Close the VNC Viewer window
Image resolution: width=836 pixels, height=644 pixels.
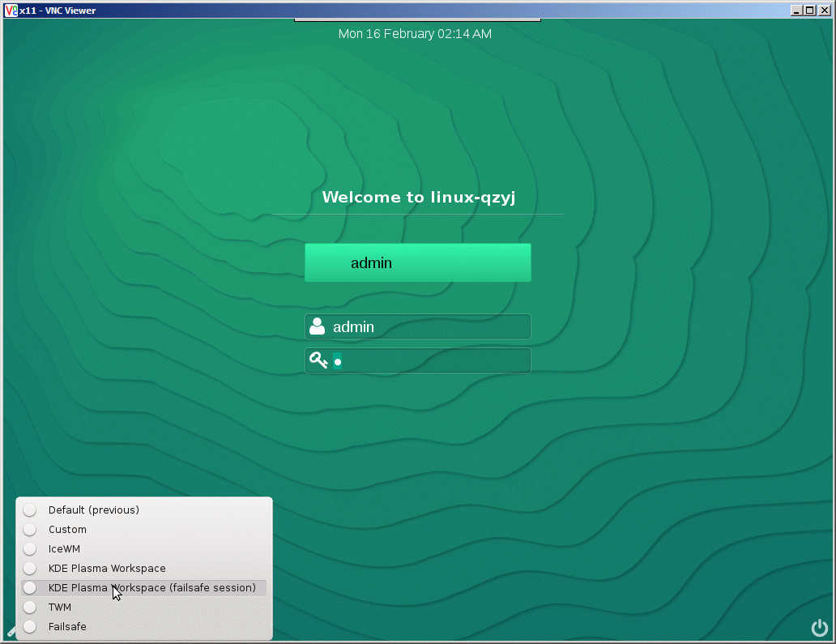pos(825,11)
